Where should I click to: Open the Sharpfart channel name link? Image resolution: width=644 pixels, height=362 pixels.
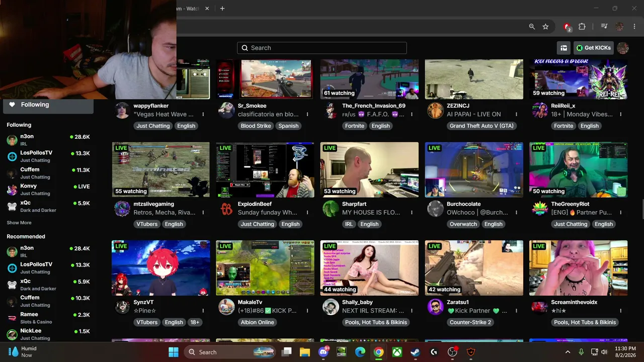click(x=354, y=204)
